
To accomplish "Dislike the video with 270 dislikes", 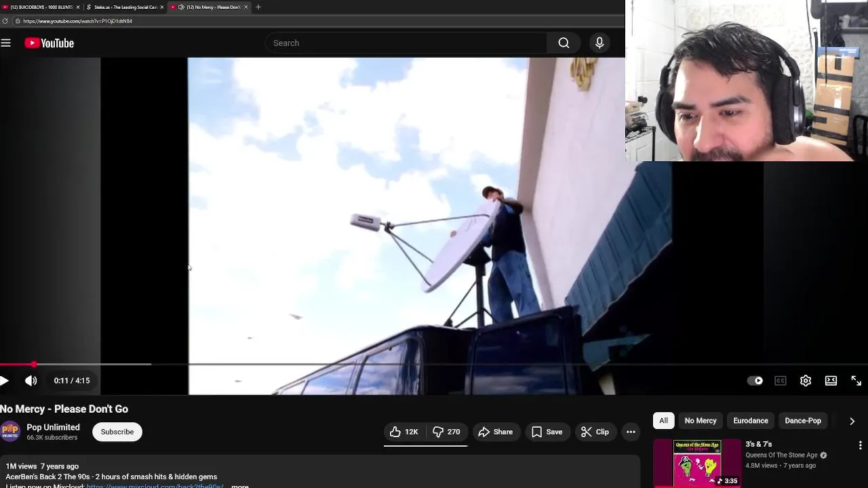I will pos(447,432).
